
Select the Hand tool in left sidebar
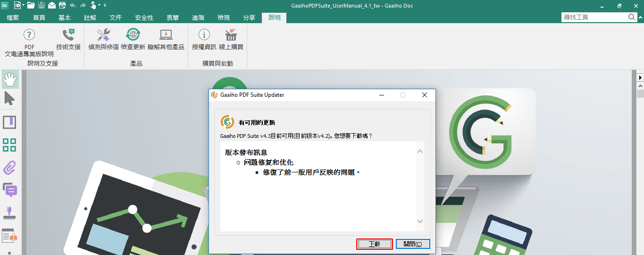(x=10, y=79)
